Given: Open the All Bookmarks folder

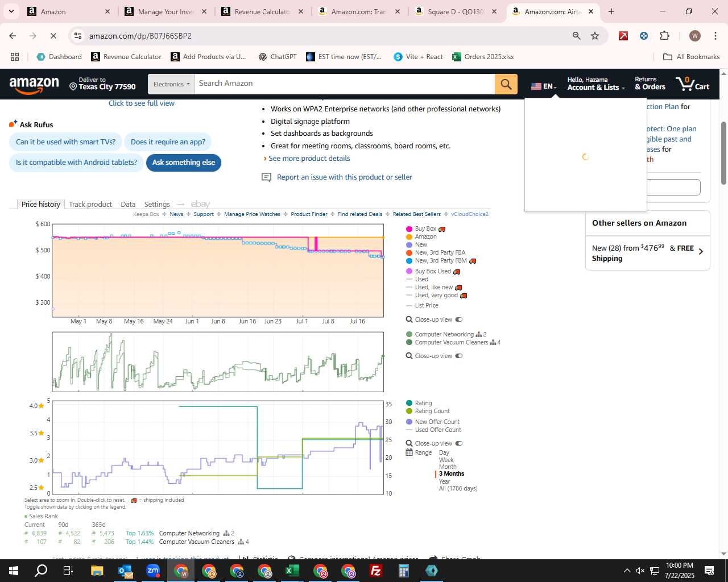Looking at the screenshot, I should [x=692, y=57].
